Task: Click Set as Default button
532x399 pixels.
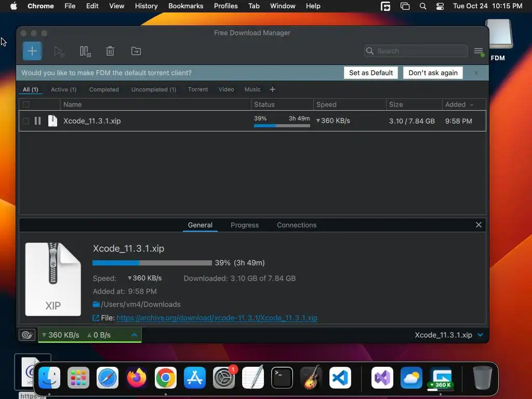Action: 371,73
